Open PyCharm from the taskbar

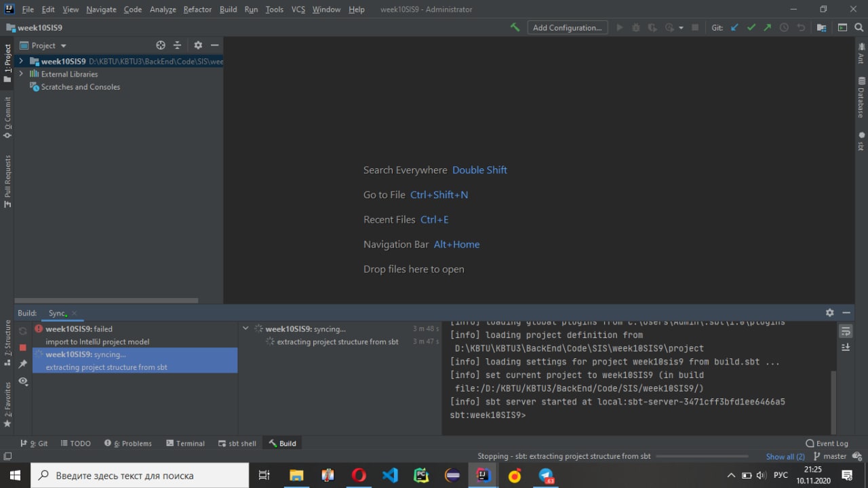click(421, 475)
